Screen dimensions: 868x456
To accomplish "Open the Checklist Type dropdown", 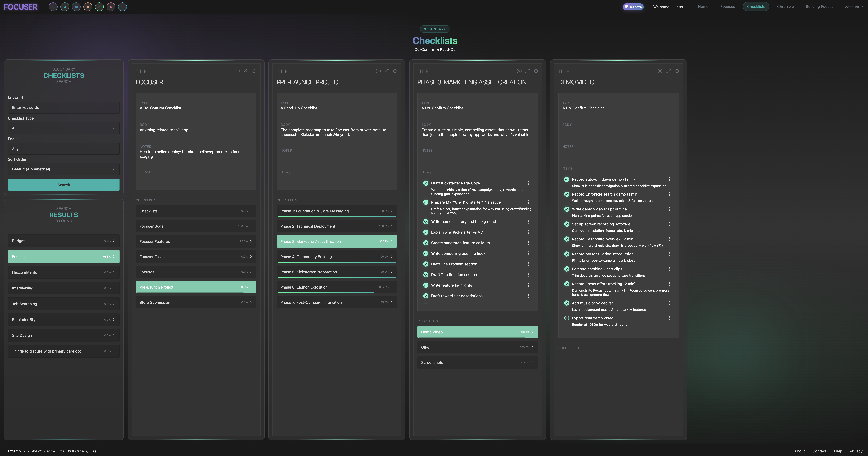I will pyautogui.click(x=64, y=128).
